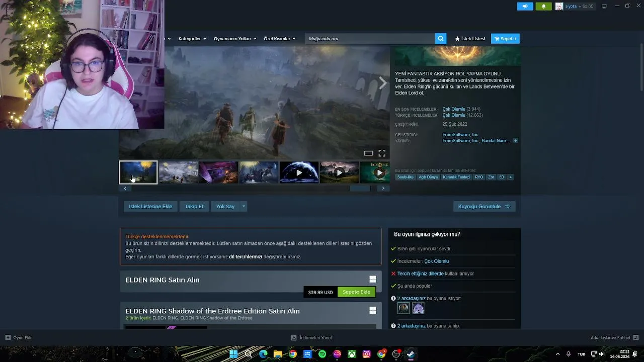This screenshot has height=362, width=644.
Task: Click the microphone tray icon
Action: coord(569,354)
